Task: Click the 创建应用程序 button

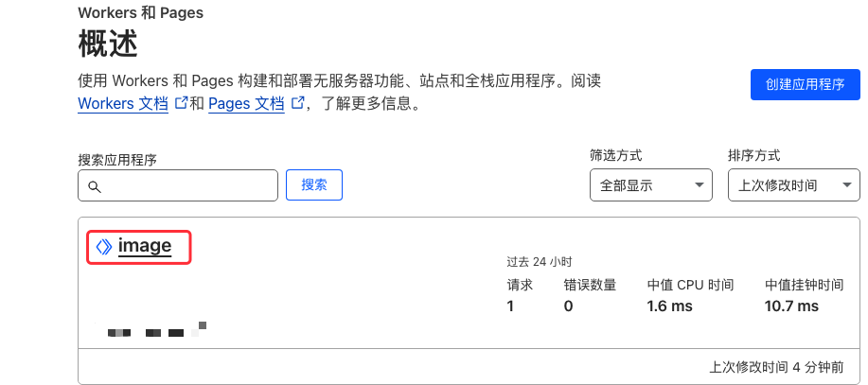Action: tap(806, 84)
